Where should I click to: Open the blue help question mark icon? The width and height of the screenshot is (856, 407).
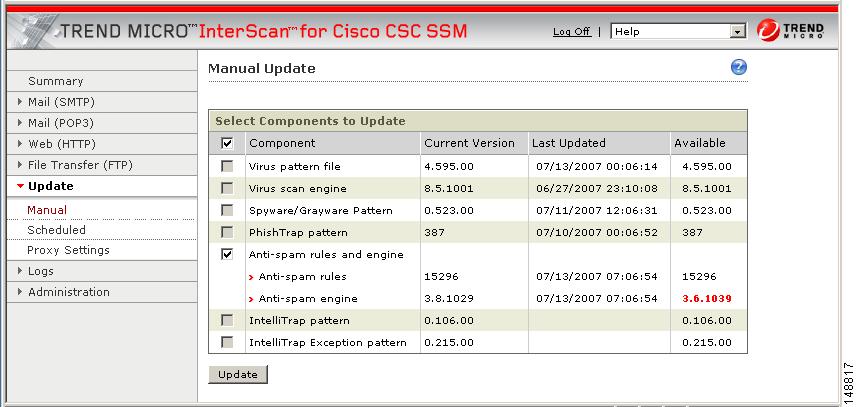pos(738,68)
